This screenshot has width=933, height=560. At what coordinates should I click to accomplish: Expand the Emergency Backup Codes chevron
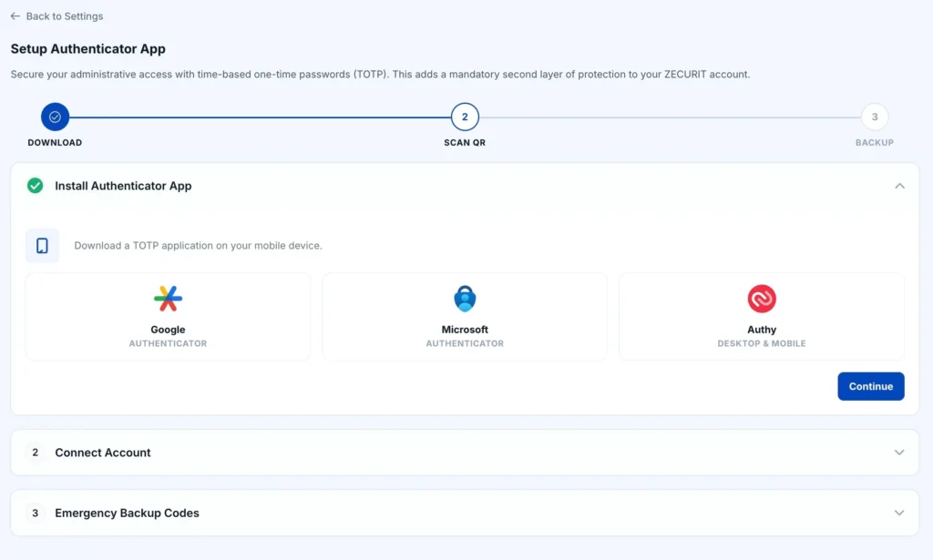click(x=899, y=513)
